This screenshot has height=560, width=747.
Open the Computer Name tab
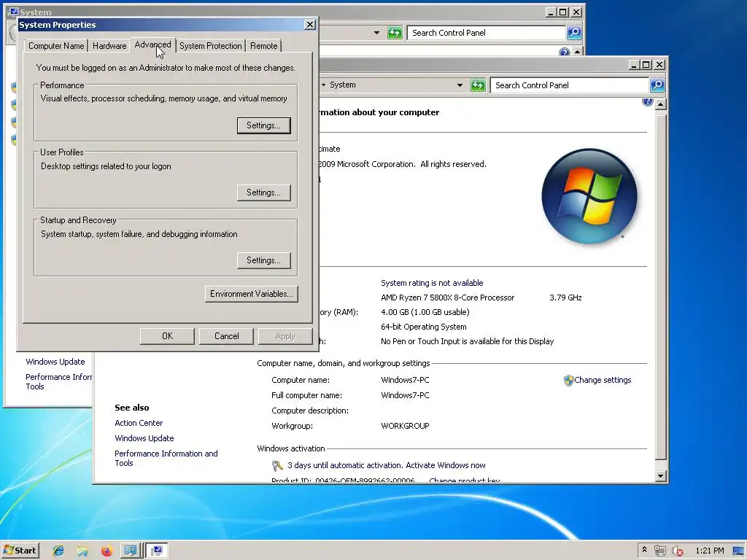pos(56,46)
